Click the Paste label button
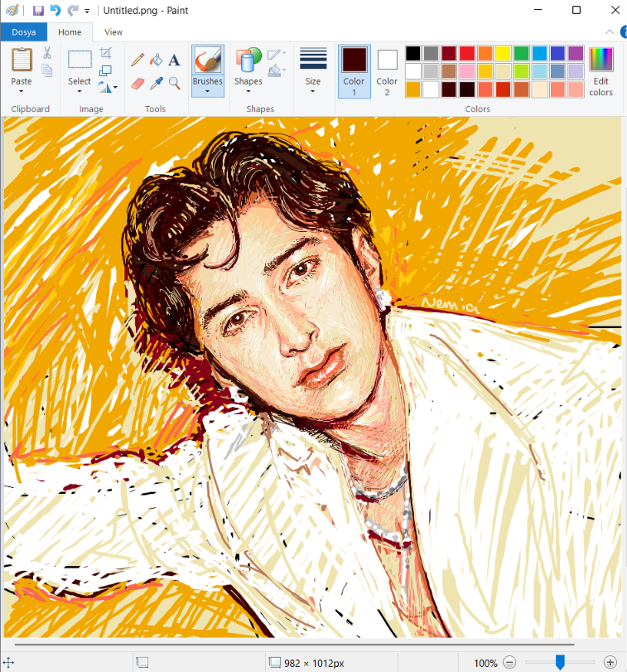The image size is (627, 672). (22, 81)
